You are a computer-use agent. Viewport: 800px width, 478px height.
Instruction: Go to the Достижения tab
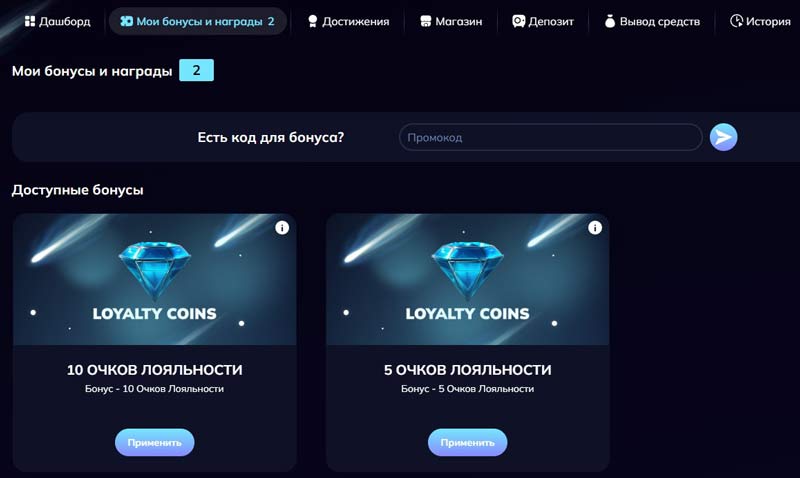(348, 21)
